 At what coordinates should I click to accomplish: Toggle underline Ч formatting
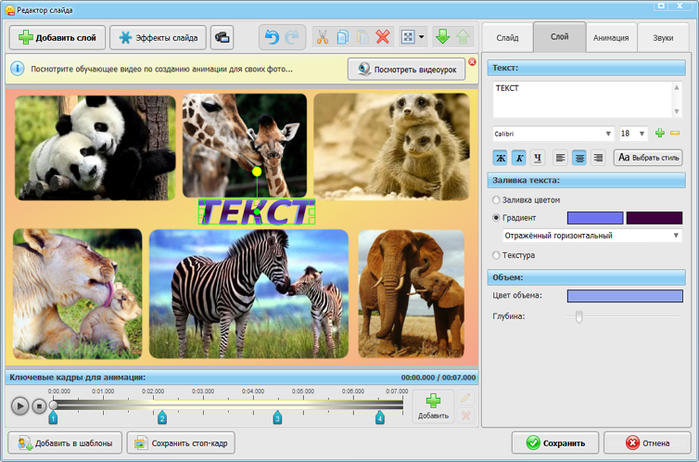[538, 157]
